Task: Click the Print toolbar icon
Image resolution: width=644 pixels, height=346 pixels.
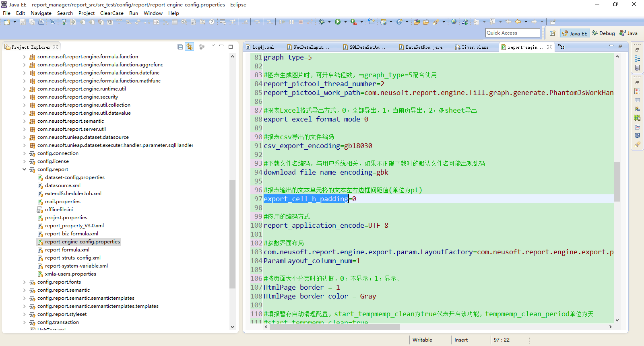Action: [x=41, y=22]
